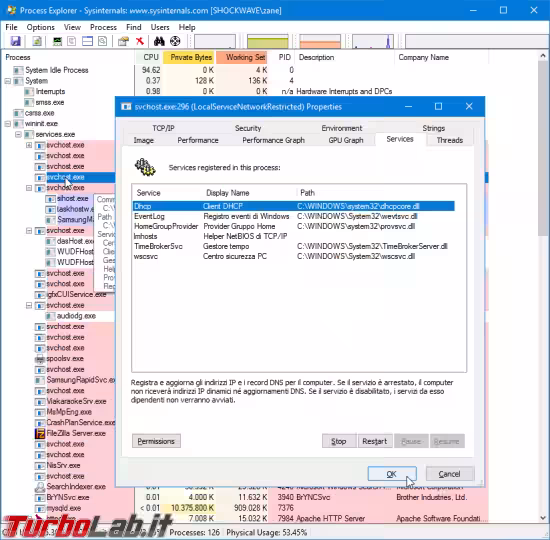
Task: Collapse the svchost.exe node above sihost.exe
Action: click(29, 188)
